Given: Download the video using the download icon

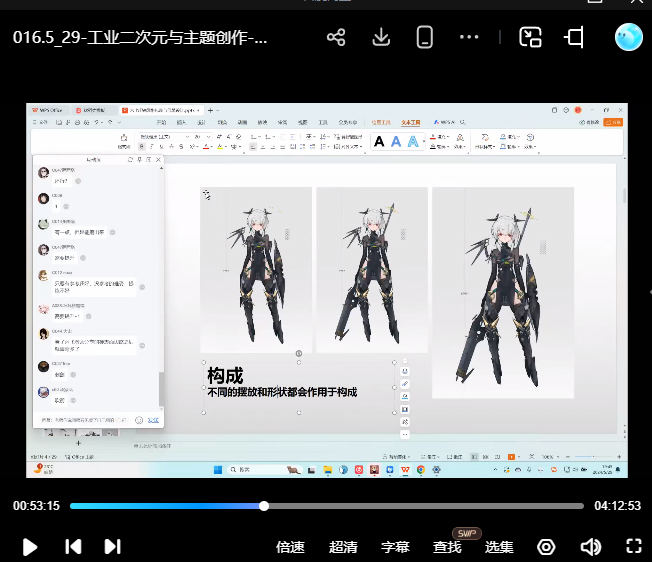Looking at the screenshot, I should coord(381,38).
